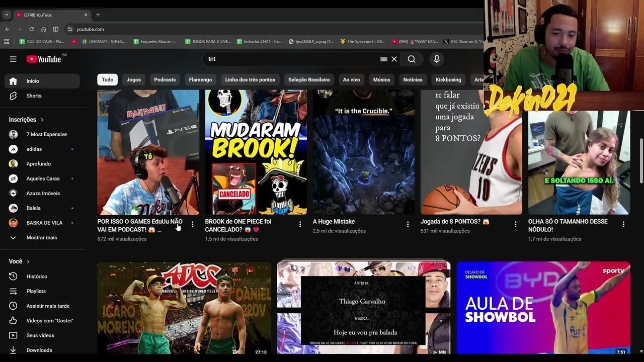Select Linha dos três pontos chip
The image size is (644, 362).
pos(250,79)
